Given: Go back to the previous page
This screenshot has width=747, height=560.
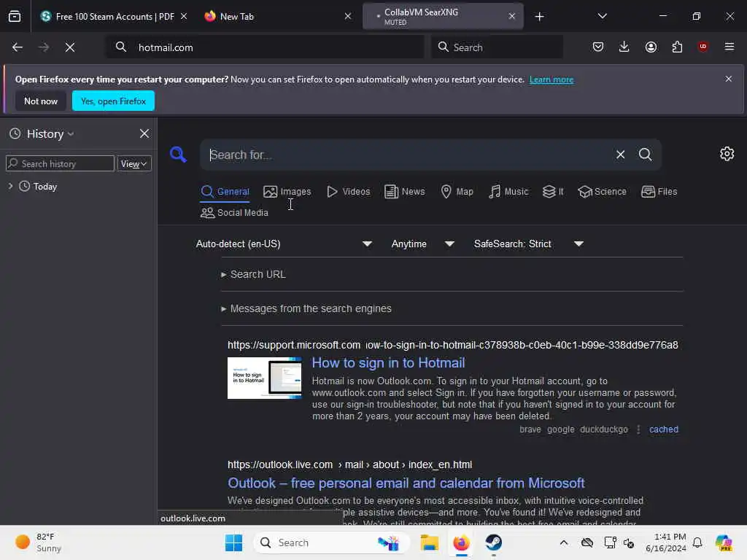Looking at the screenshot, I should (18, 47).
